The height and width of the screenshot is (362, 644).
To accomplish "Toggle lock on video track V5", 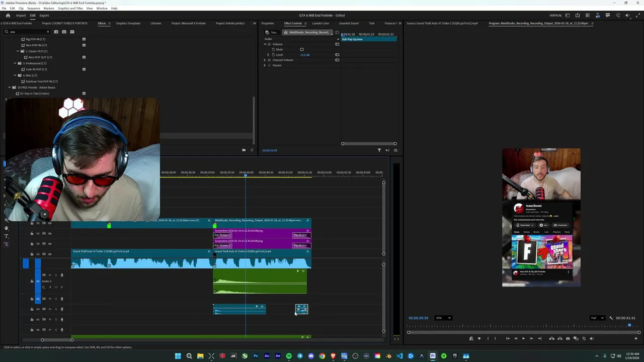I will point(32,233).
